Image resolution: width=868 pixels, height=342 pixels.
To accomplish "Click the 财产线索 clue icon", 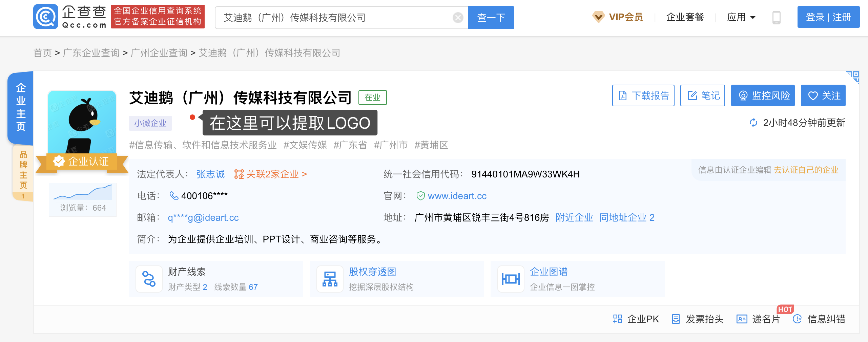I will [149, 279].
